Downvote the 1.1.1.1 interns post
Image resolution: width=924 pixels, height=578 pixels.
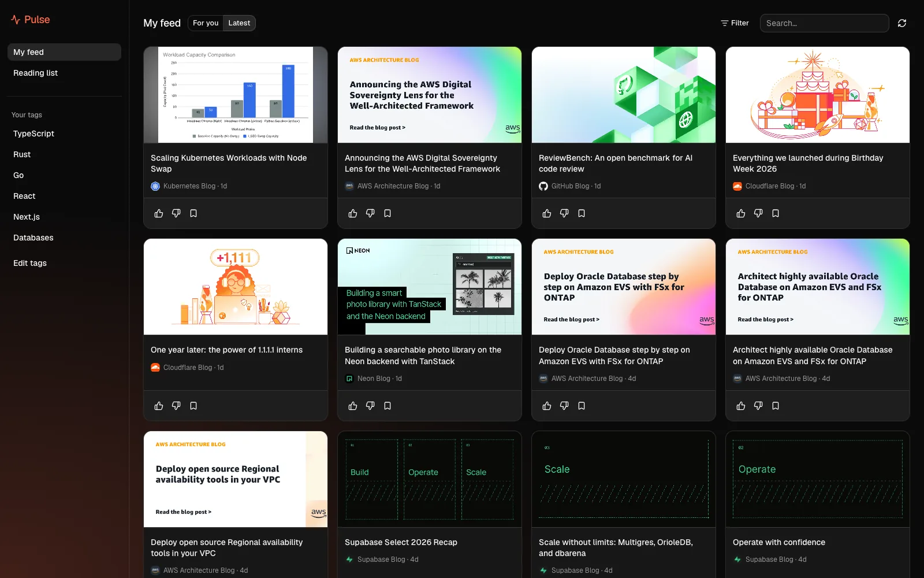(176, 406)
